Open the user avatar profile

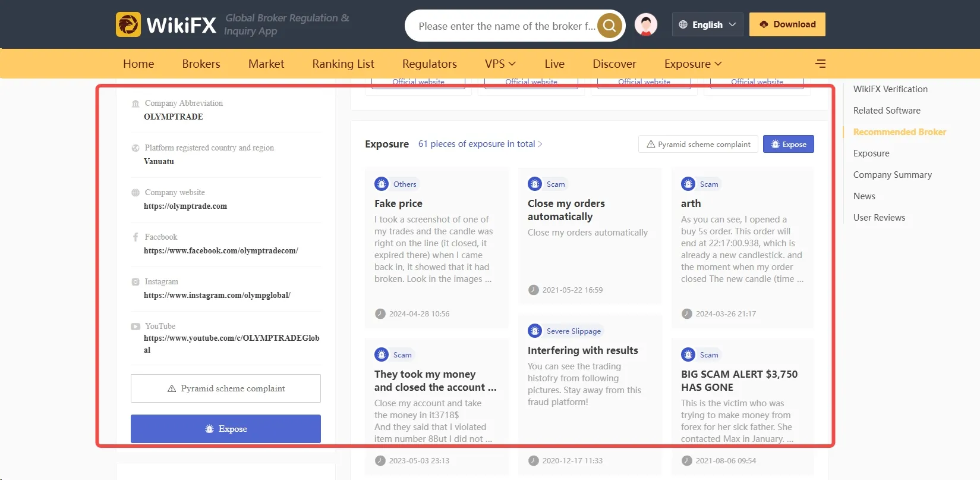(646, 24)
